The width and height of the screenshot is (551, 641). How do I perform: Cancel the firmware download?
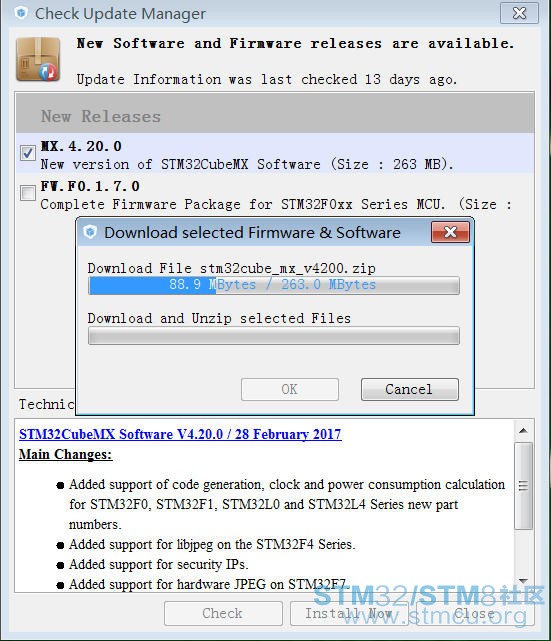[x=410, y=389]
